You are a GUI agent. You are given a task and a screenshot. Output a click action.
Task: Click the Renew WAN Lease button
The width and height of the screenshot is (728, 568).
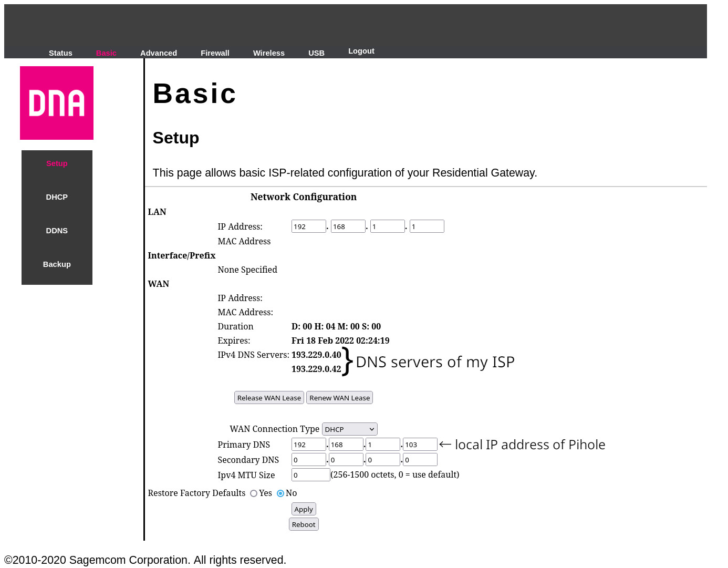click(x=340, y=398)
